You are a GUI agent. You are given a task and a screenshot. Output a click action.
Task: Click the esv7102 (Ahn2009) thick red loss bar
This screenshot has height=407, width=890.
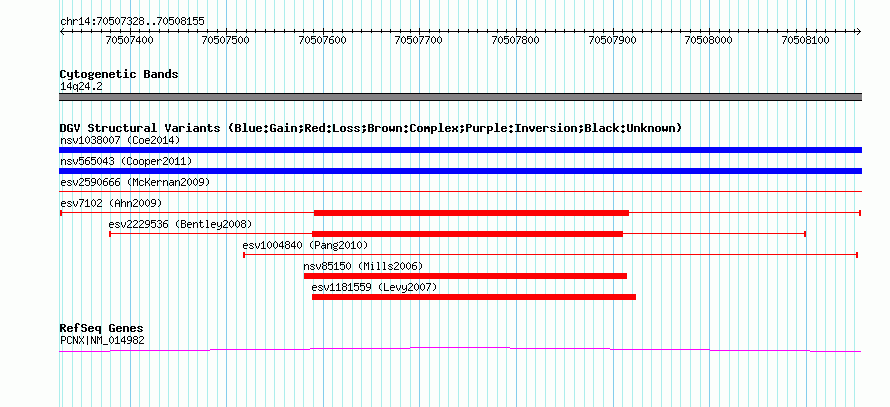471,213
